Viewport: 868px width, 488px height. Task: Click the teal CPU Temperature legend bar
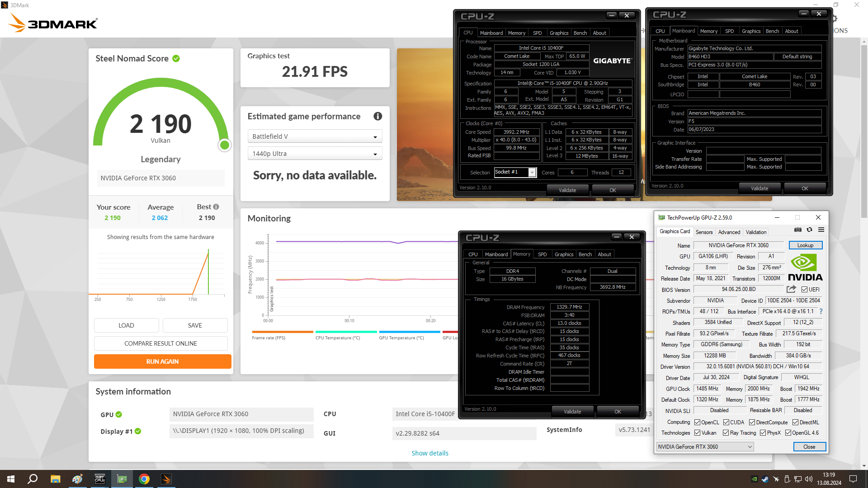point(346,332)
